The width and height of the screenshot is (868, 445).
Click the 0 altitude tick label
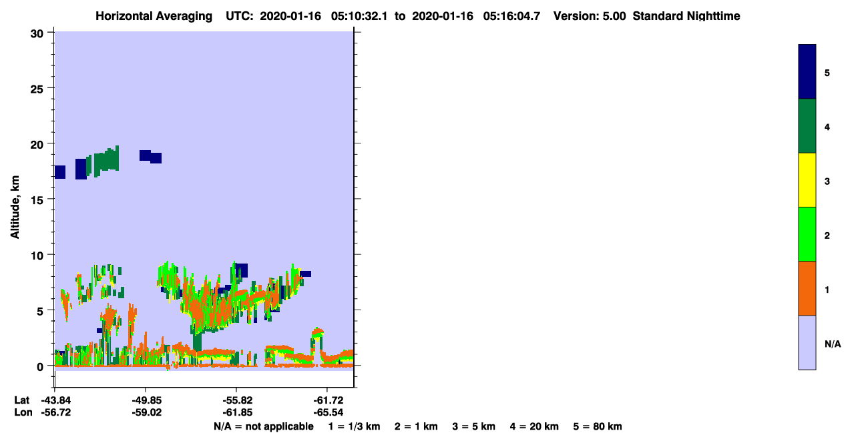coord(41,366)
